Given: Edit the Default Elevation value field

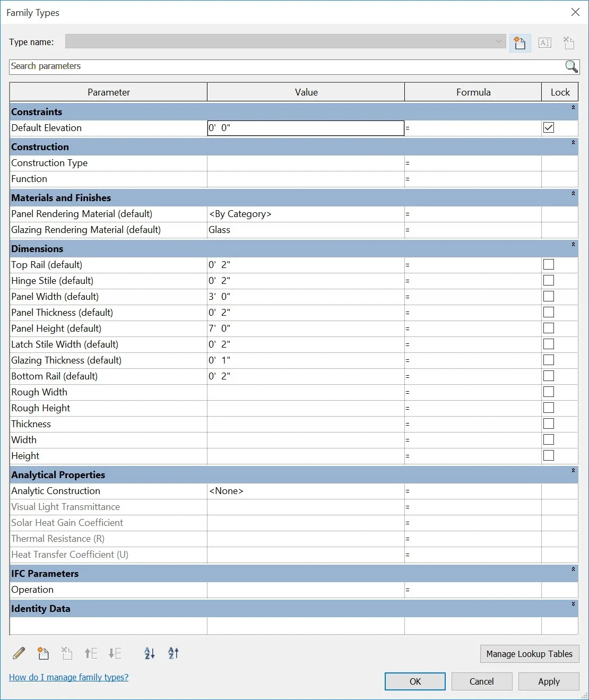Looking at the screenshot, I should pyautogui.click(x=306, y=128).
